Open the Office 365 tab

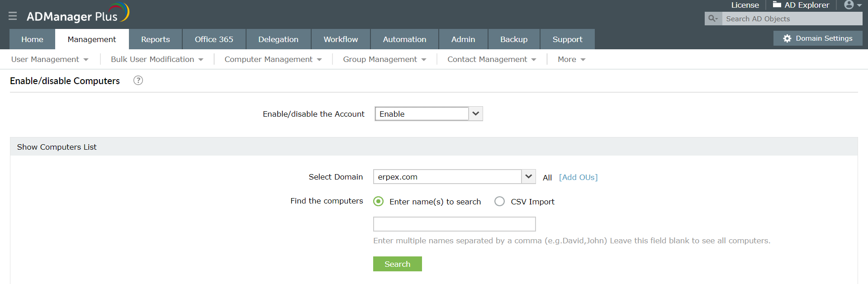[x=214, y=39]
